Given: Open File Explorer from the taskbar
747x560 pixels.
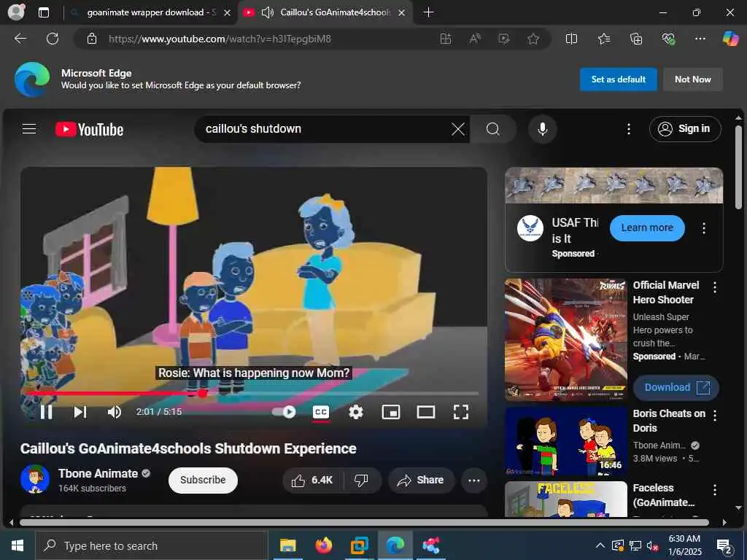Looking at the screenshot, I should pyautogui.click(x=287, y=545).
